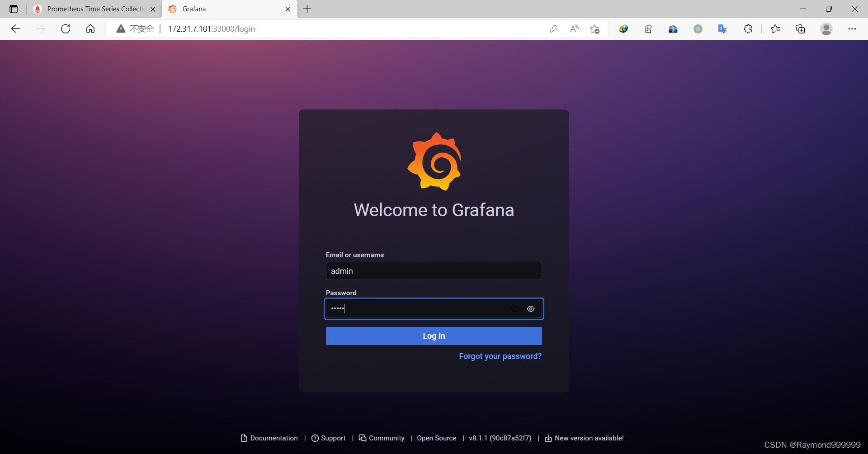
Task: Click the not secure warning icon
Action: pyautogui.click(x=121, y=29)
